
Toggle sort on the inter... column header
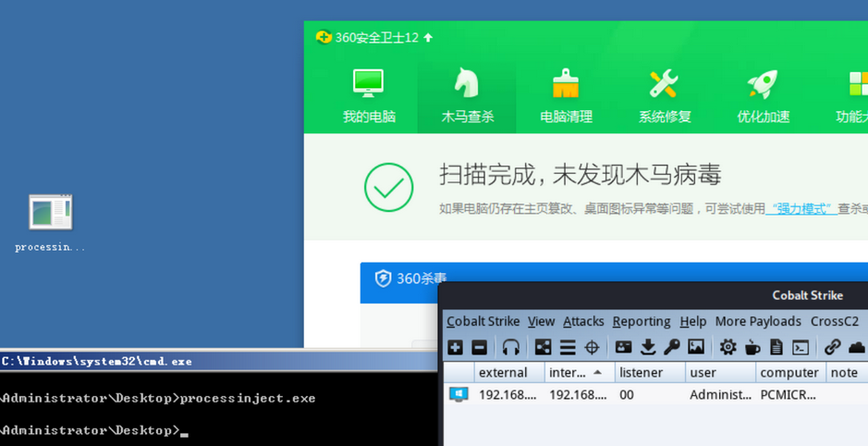(580, 373)
